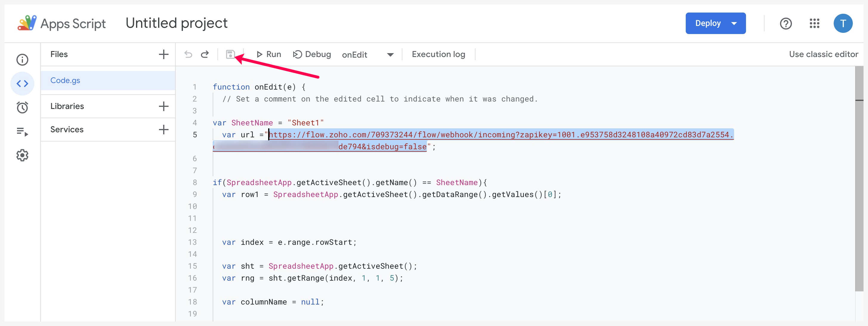This screenshot has height=326, width=868.
Task: Click the Use classic editor link
Action: point(823,54)
